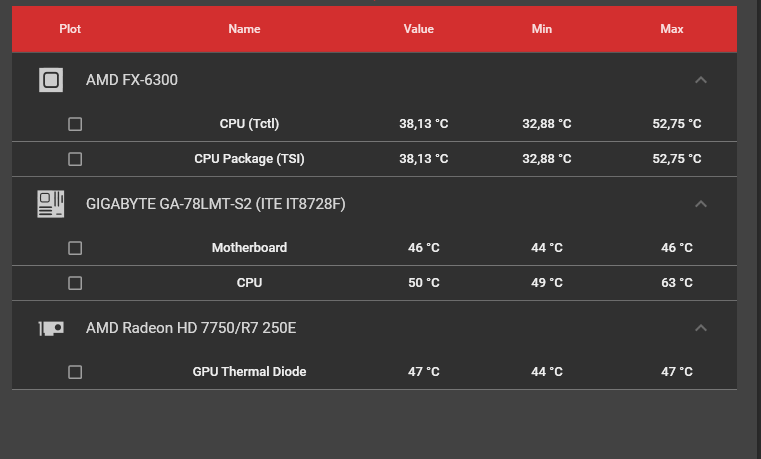Select the Min column header
This screenshot has width=761, height=459.
click(541, 29)
